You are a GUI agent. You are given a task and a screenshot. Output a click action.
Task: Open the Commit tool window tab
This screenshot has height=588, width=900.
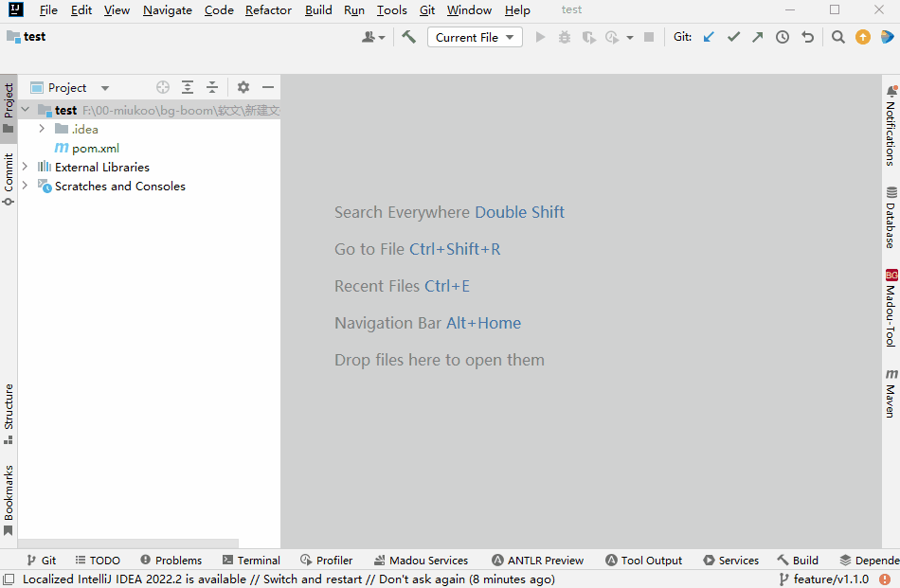tap(9, 178)
